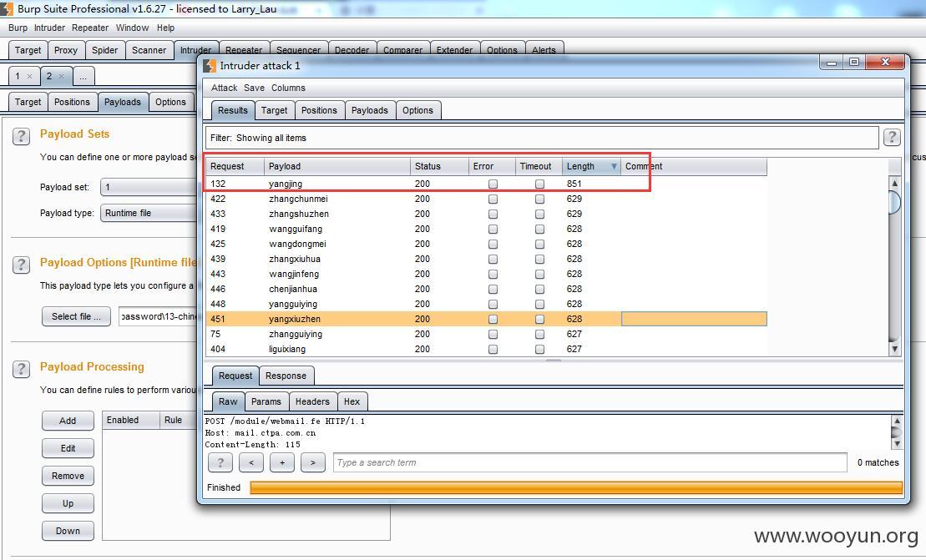The width and height of the screenshot is (926, 560).
Task: Switch to Target tab in attack window
Action: click(274, 110)
